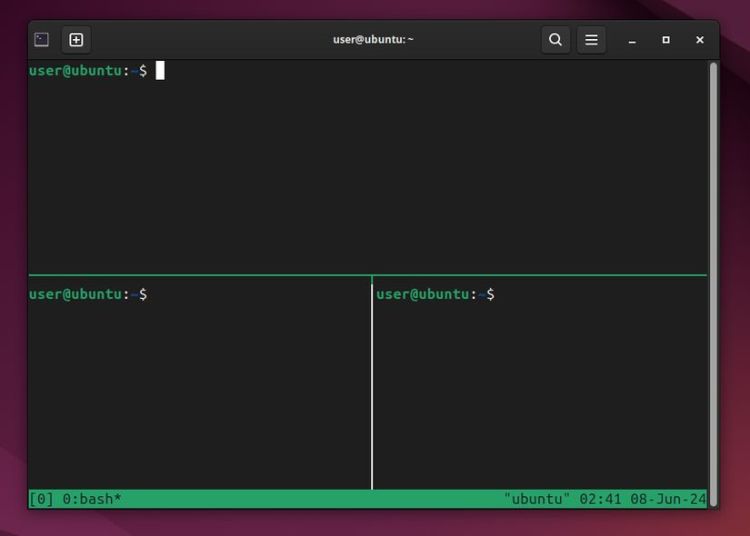
Task: Maximize the terminal window
Action: pos(666,40)
